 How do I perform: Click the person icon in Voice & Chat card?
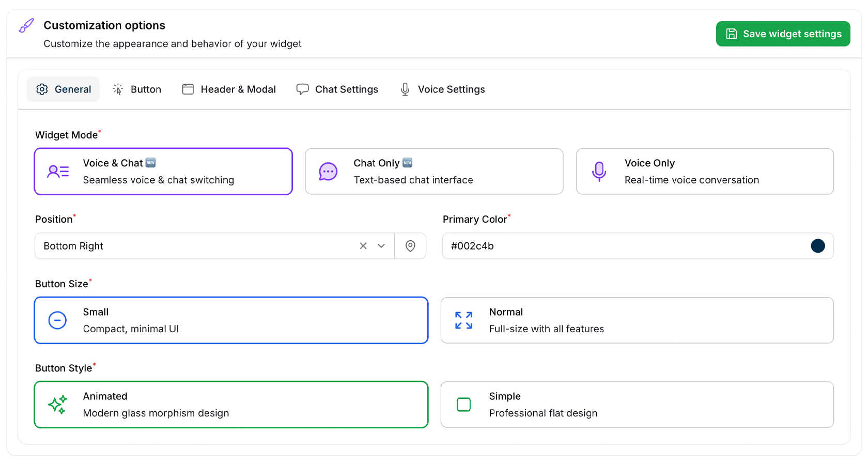coord(58,172)
